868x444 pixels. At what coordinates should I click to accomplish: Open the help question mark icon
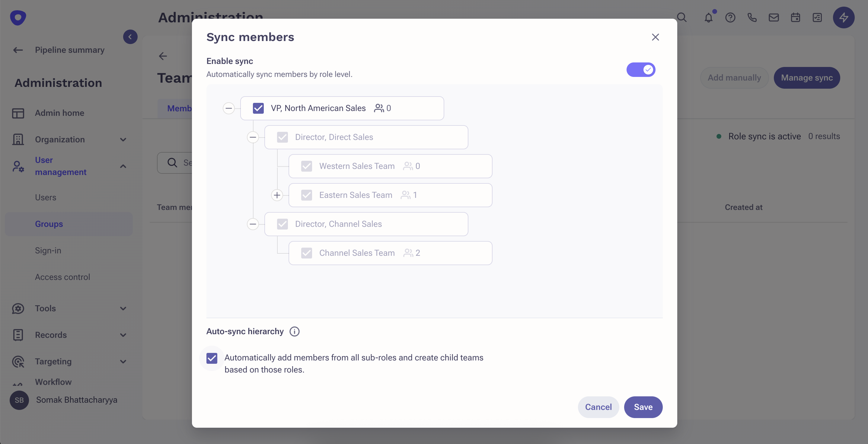click(x=730, y=17)
